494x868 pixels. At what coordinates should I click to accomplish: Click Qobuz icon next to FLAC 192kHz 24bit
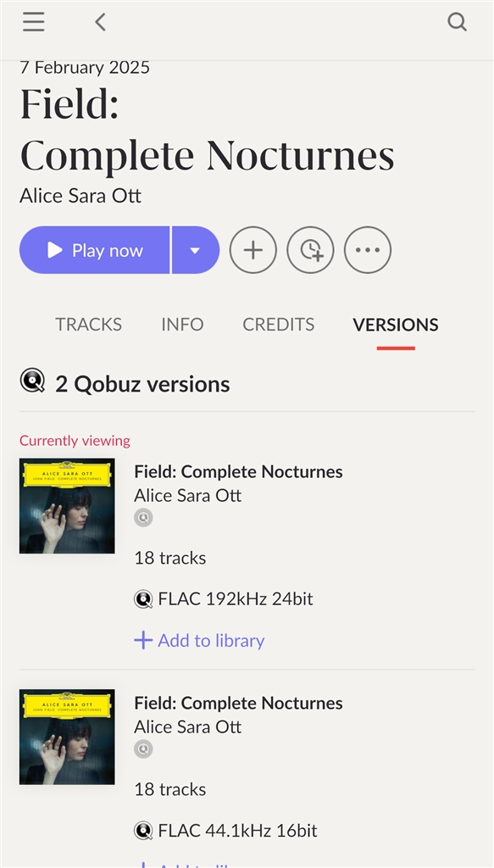click(143, 599)
